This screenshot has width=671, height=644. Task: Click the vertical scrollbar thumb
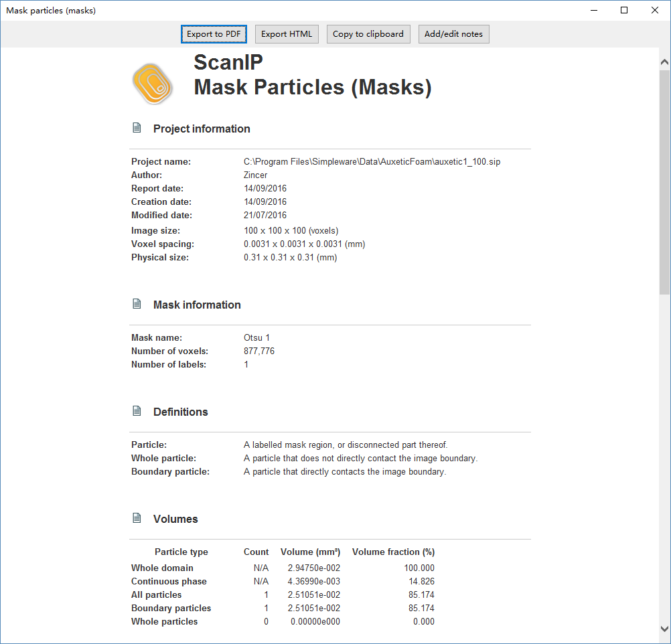pos(664,182)
